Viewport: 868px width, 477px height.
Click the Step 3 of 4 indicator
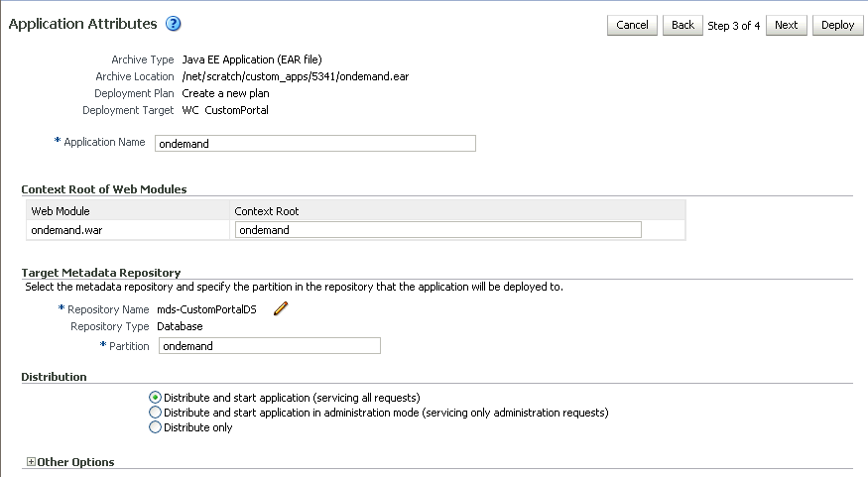click(734, 26)
